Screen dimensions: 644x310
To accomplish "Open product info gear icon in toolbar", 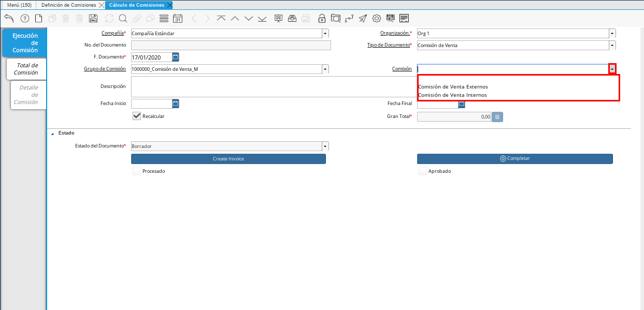I will tap(377, 19).
